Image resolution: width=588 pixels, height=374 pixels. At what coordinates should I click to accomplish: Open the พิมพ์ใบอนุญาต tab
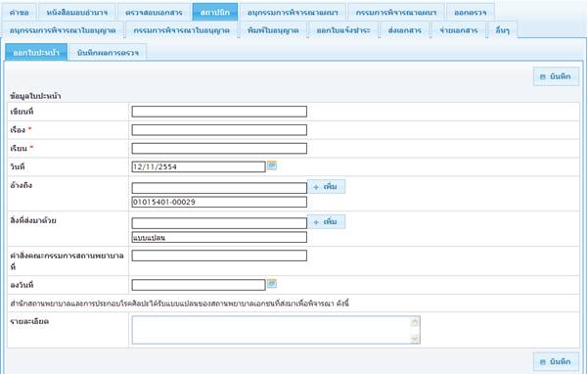pos(273,30)
